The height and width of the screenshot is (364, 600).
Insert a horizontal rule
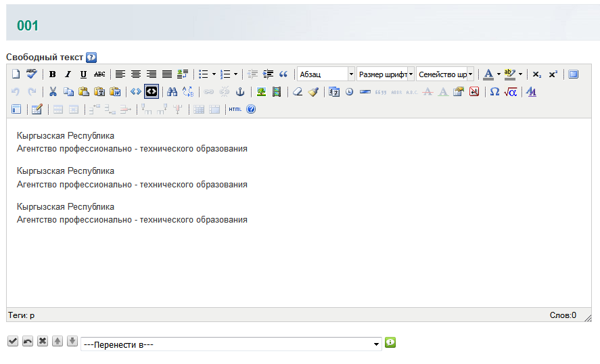[365, 91]
